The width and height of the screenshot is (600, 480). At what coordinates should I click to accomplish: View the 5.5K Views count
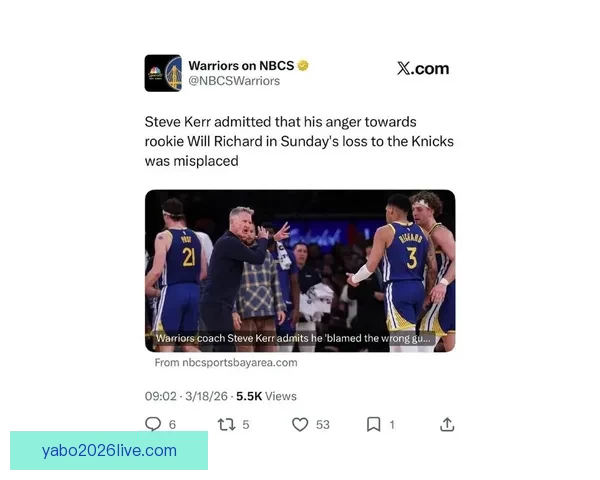point(266,396)
